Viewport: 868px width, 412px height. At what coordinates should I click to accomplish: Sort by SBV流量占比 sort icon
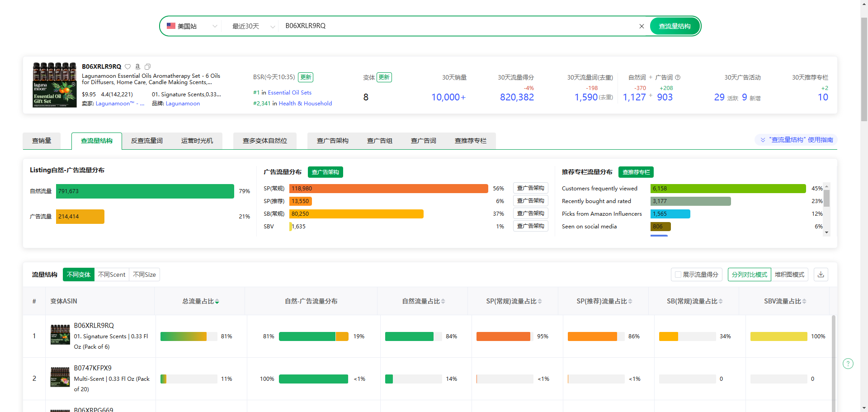[804, 302]
